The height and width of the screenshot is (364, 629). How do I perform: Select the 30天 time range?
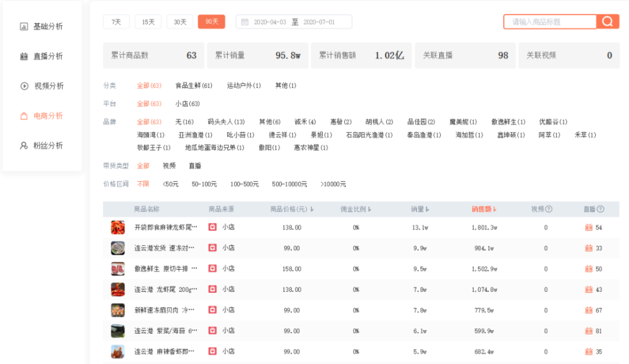pos(180,21)
